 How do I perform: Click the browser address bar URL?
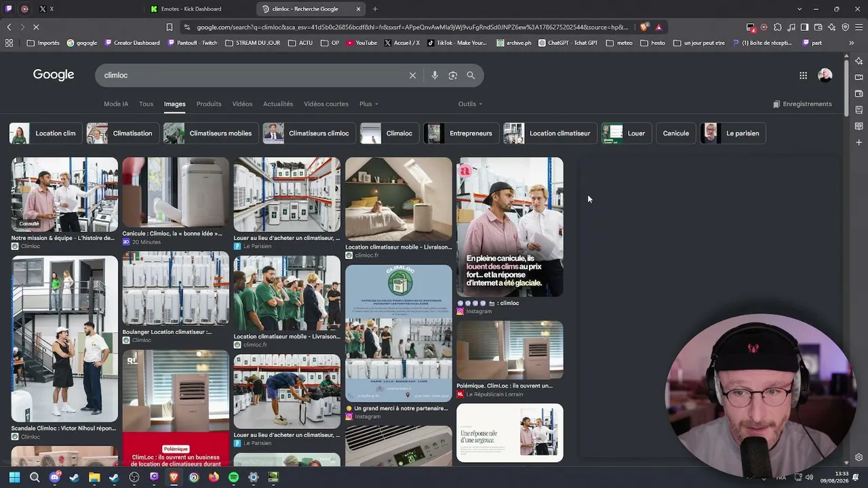[412, 27]
